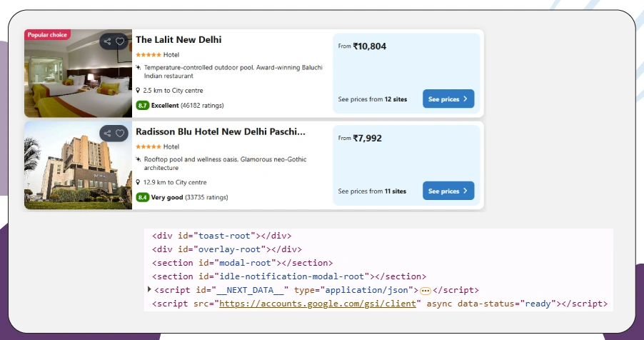Click See prices from 11 sites text
The height and width of the screenshot is (340, 644).
tap(372, 191)
